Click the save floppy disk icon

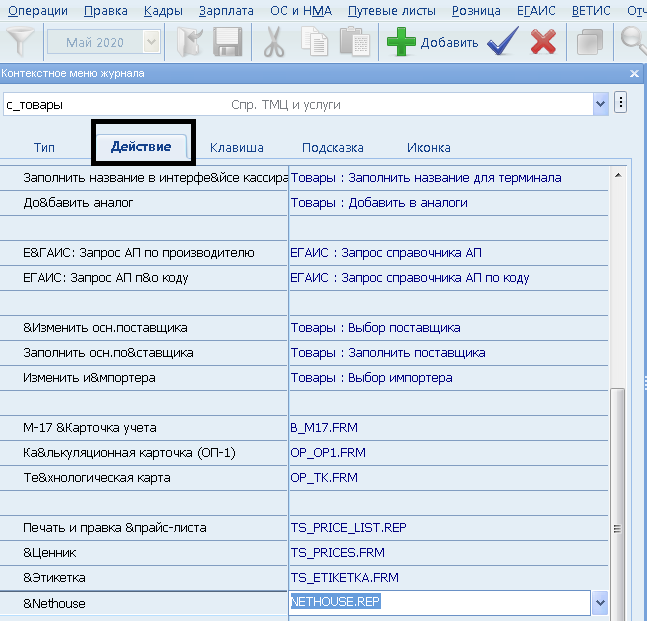pyautogui.click(x=228, y=42)
